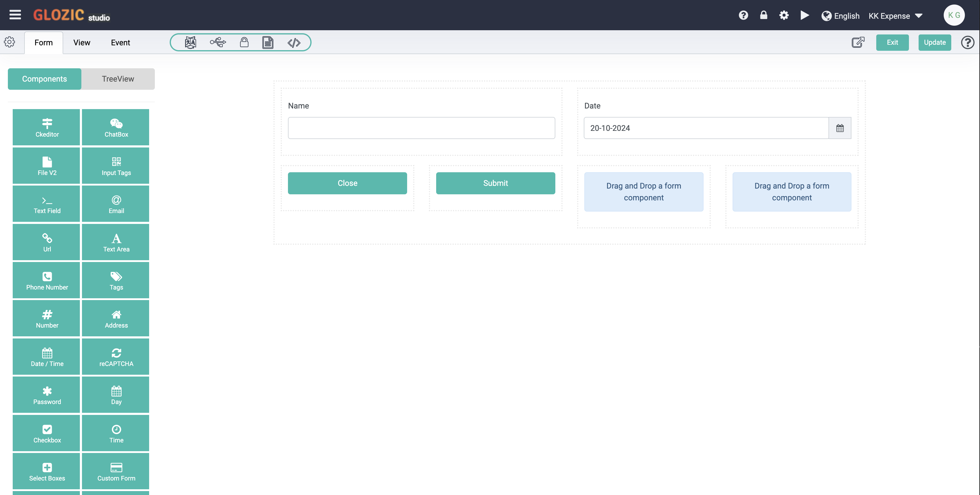Select the Ckeditor component
The height and width of the screenshot is (495, 980).
point(46,127)
